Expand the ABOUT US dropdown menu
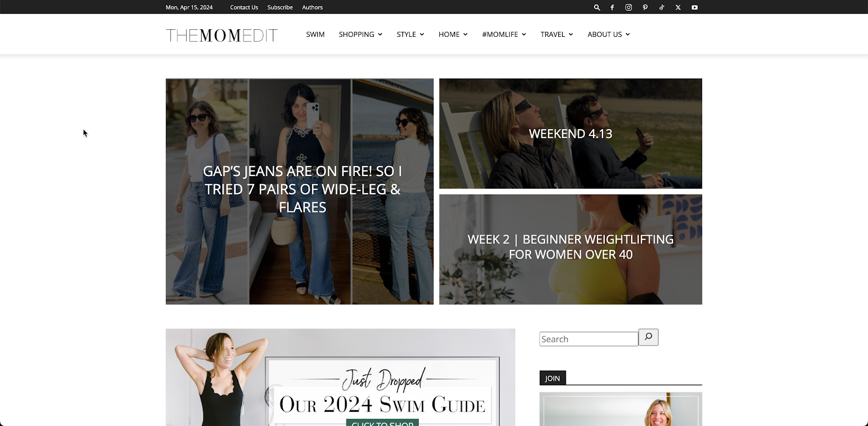 [609, 34]
